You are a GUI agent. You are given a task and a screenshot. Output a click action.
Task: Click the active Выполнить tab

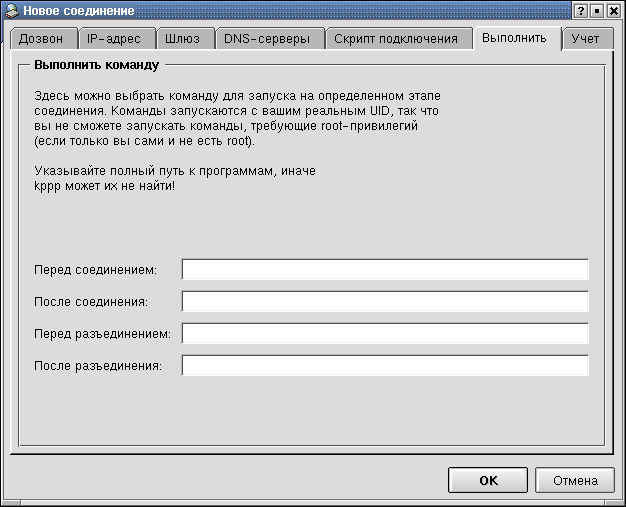tap(513, 38)
